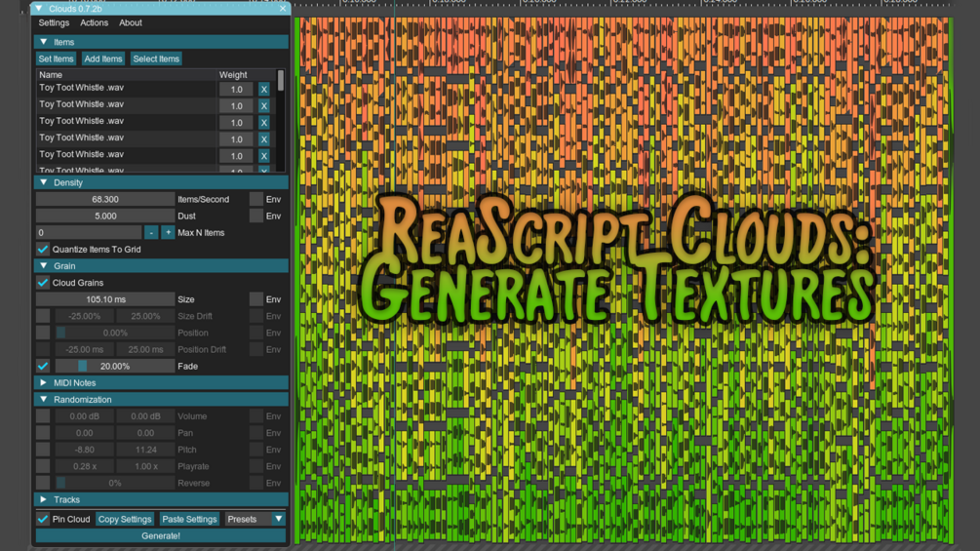Screen dimensions: 980x551
Task: Click the Playrate maximum value 1.00 x
Action: 145,466
